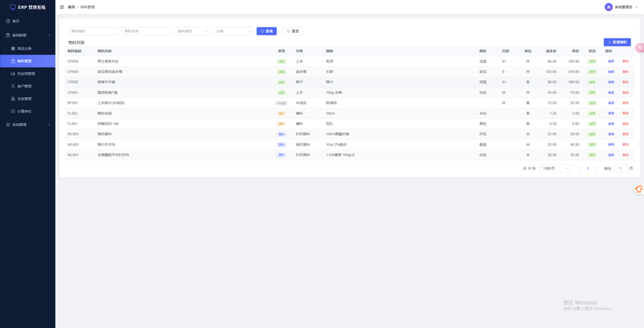The image size is (644, 328).
Task: Delete the WL002 row
Action: pyautogui.click(x=625, y=145)
